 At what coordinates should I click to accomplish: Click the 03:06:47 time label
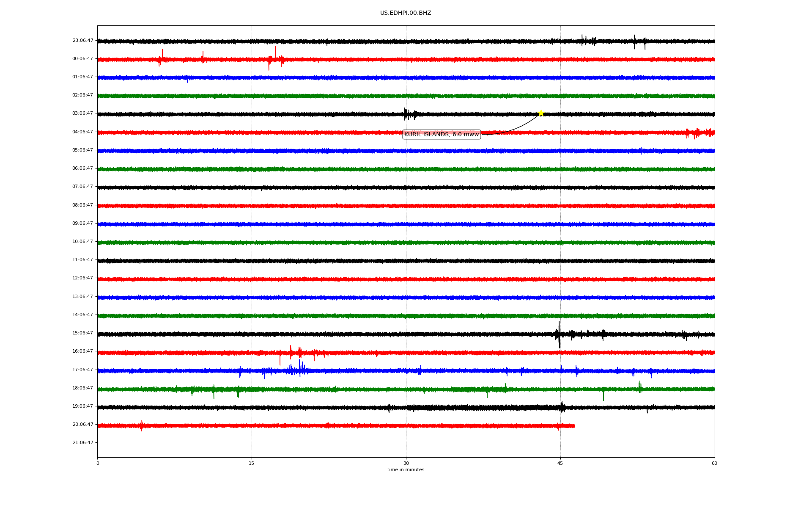83,113
